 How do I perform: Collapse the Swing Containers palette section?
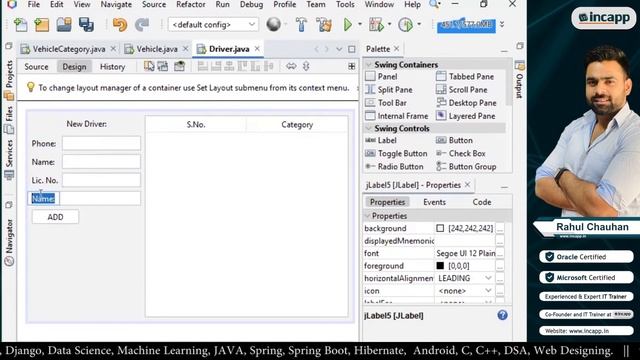tap(369, 65)
